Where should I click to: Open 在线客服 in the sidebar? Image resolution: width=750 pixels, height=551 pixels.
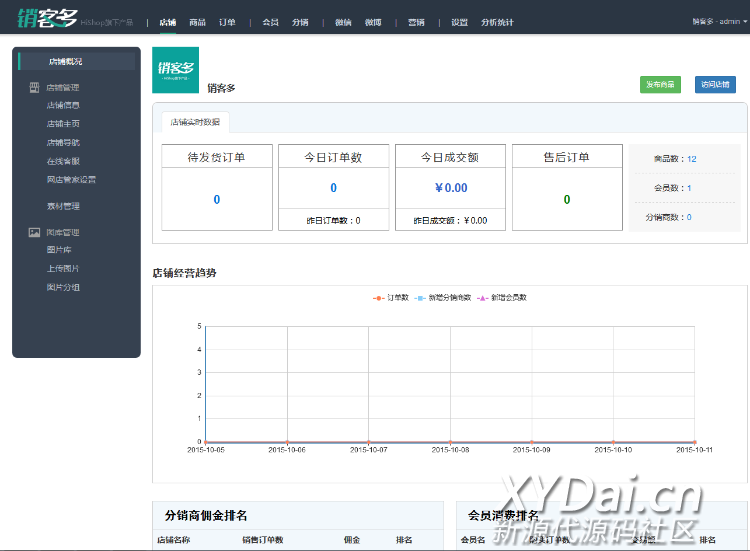click(63, 161)
